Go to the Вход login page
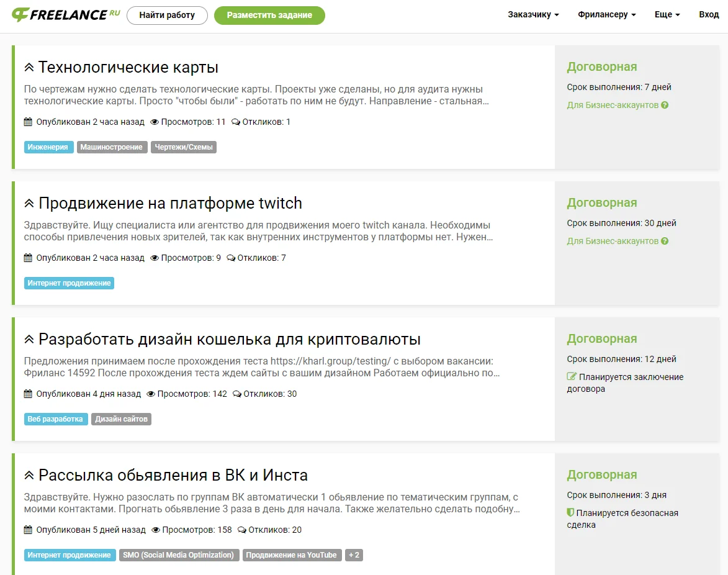This screenshot has height=575, width=728. tap(709, 14)
